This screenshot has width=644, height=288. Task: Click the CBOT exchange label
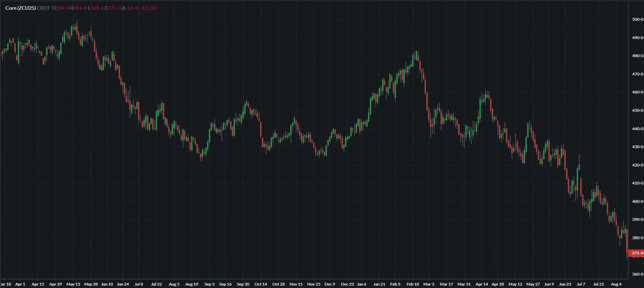click(x=44, y=8)
